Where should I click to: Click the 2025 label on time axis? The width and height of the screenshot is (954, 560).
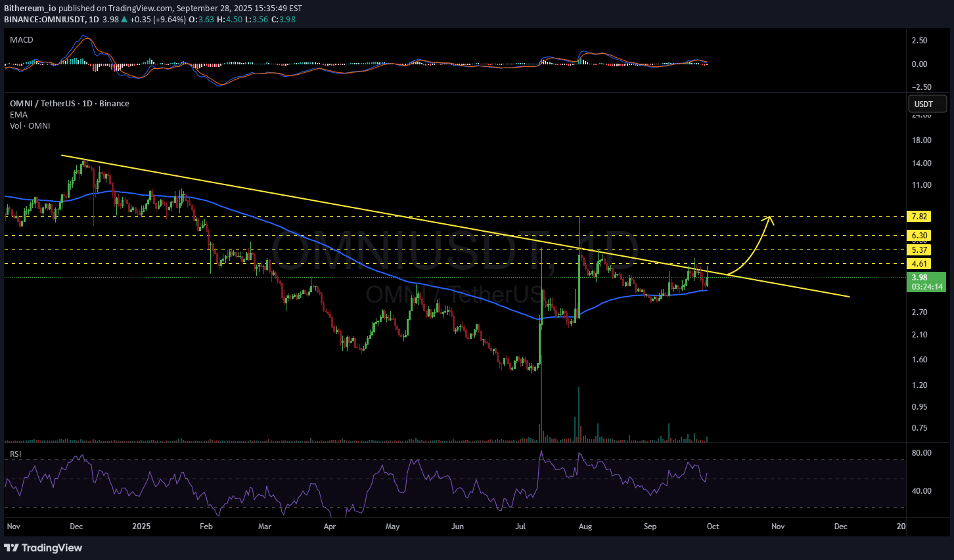point(141,527)
